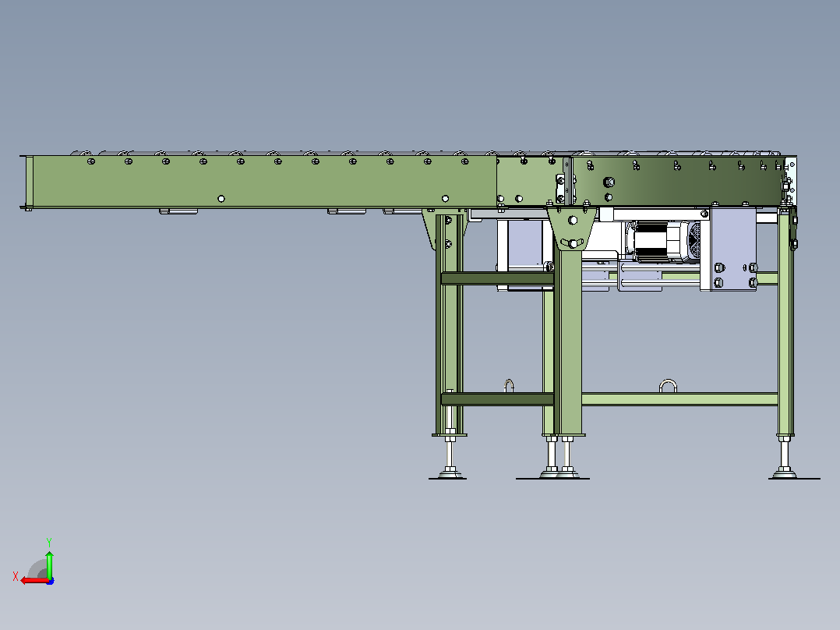The height and width of the screenshot is (630, 840).
Task: Select the long light-green lower cross brace
Action: 679,399
